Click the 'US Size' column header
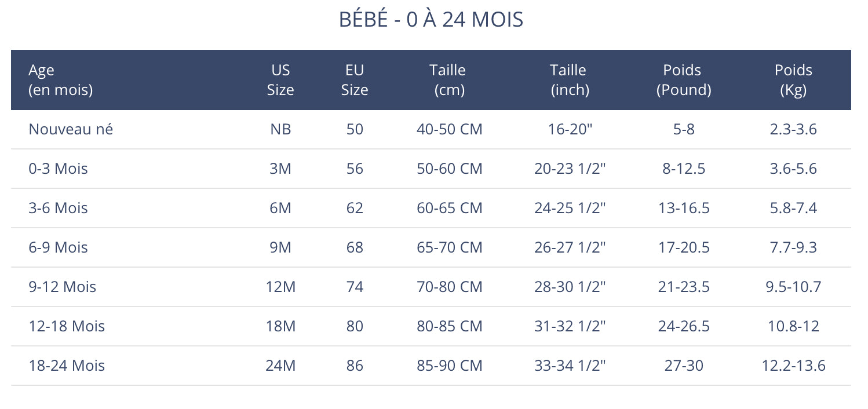The height and width of the screenshot is (409, 868). (x=280, y=80)
